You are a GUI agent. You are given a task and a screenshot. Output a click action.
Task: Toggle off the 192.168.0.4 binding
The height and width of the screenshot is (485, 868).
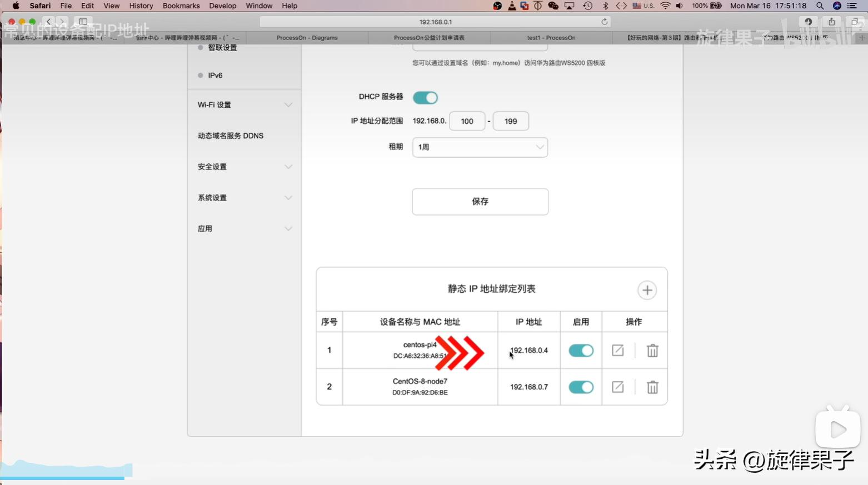point(581,351)
